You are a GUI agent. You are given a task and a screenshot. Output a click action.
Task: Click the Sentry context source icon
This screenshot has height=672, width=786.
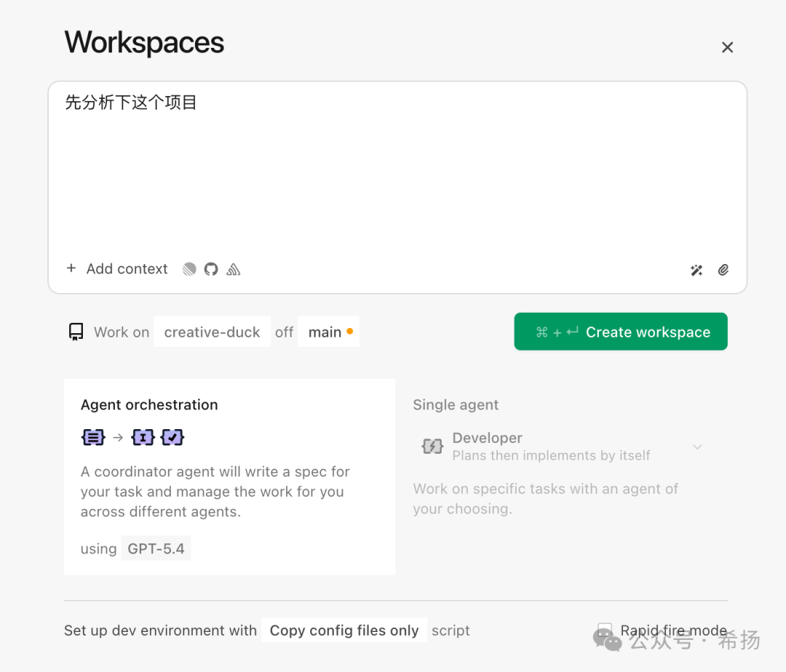(234, 269)
